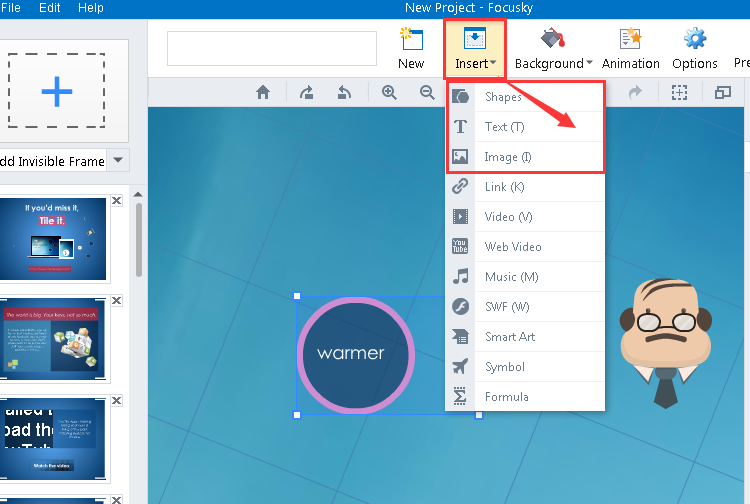The width and height of the screenshot is (750, 504).
Task: Select Symbol menu entry
Action: [x=525, y=367]
